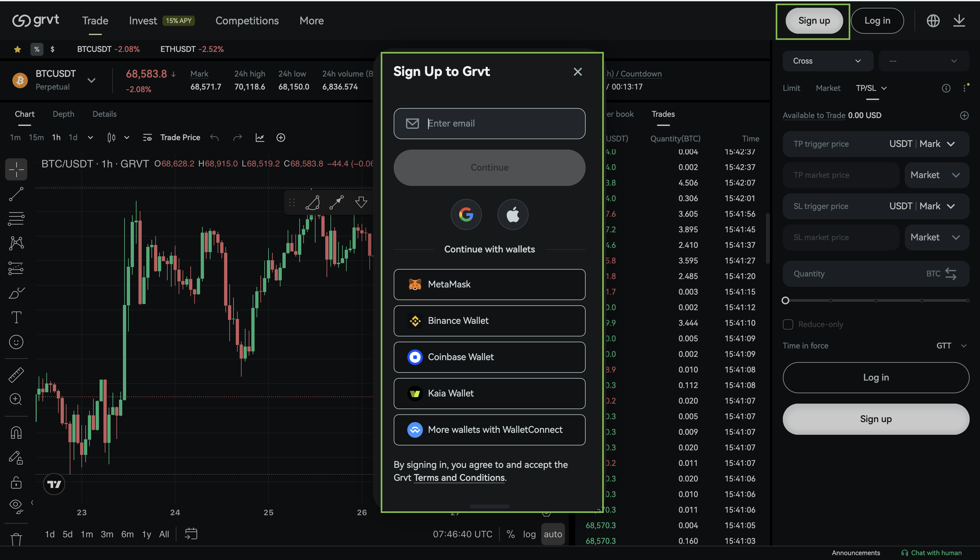The height and width of the screenshot is (560, 980).
Task: Toggle the auto scale option
Action: coord(553,534)
